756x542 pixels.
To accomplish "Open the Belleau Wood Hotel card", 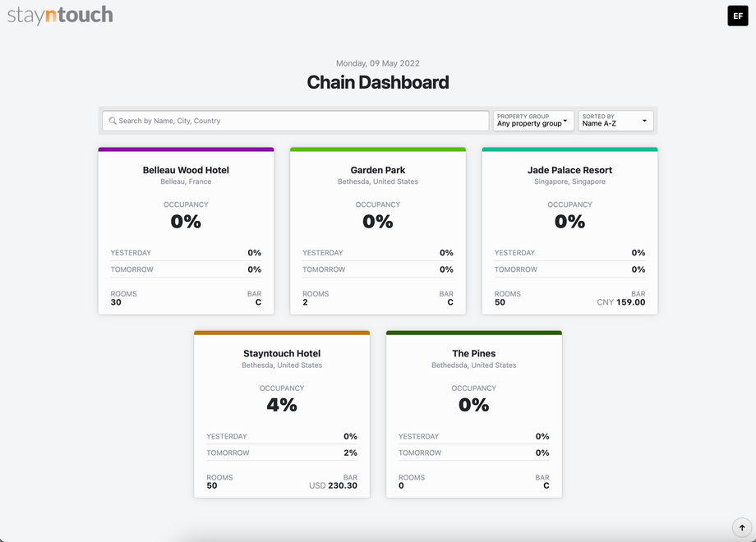I will (x=186, y=232).
